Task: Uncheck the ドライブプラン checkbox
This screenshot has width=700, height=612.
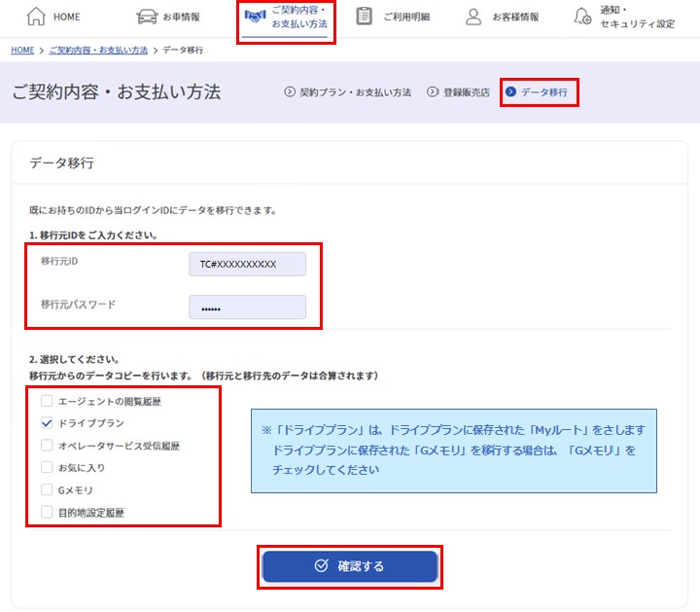Action: tap(47, 422)
